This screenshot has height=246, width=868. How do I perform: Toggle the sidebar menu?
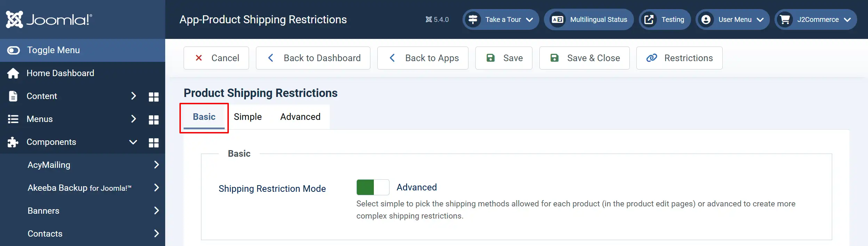point(82,50)
